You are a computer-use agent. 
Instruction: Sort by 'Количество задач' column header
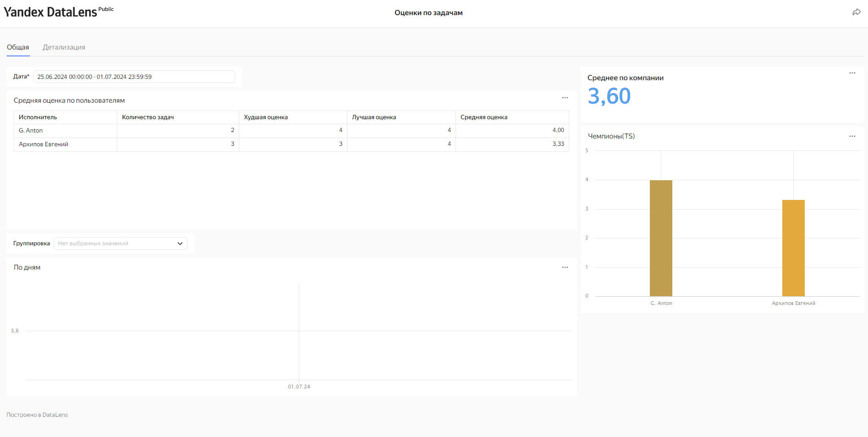coord(148,117)
